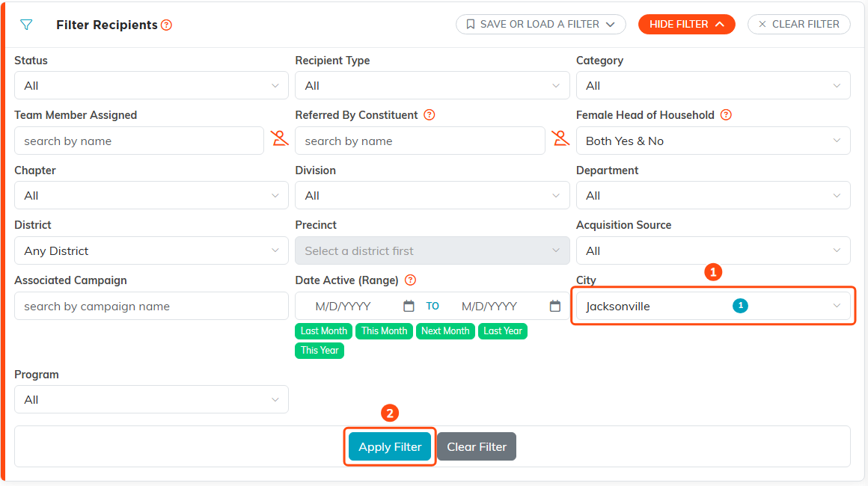
Task: Open Female Head of Household help icon
Action: pyautogui.click(x=726, y=115)
